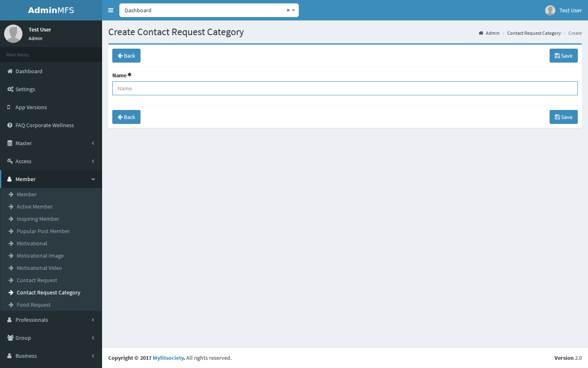Expand the Business menu chevron

(x=93, y=356)
